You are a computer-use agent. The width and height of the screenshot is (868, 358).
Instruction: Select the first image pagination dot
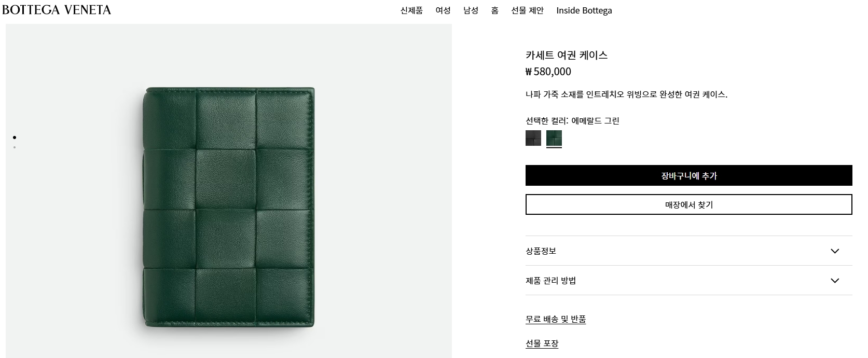(15, 137)
